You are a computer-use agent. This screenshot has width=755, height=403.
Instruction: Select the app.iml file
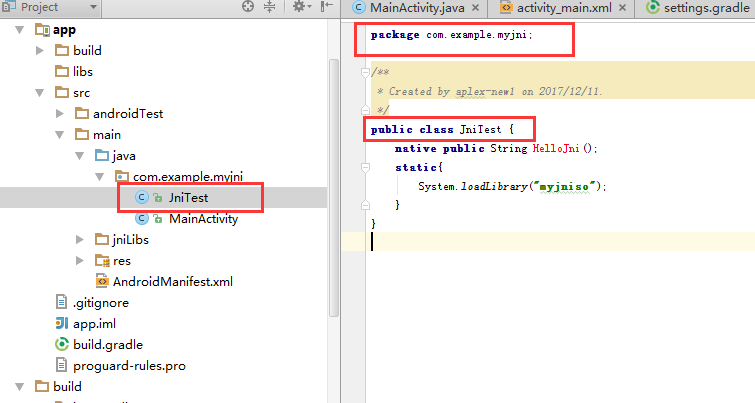(x=94, y=324)
